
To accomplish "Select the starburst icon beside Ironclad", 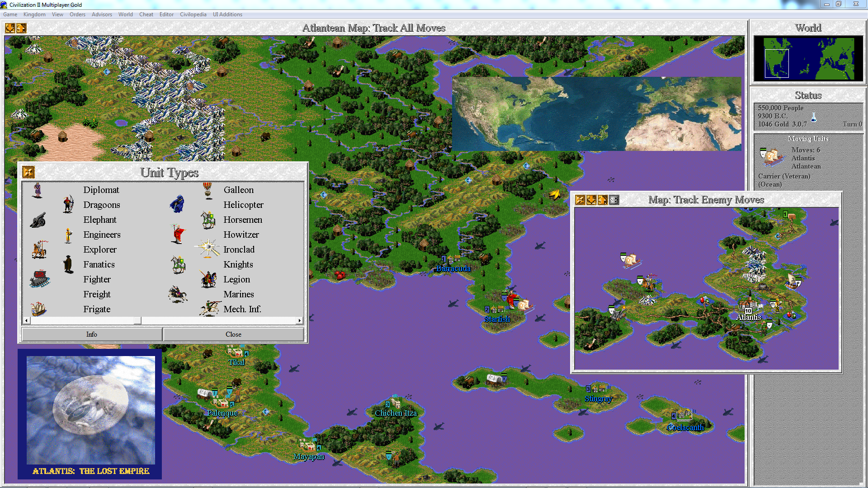I will (208, 249).
